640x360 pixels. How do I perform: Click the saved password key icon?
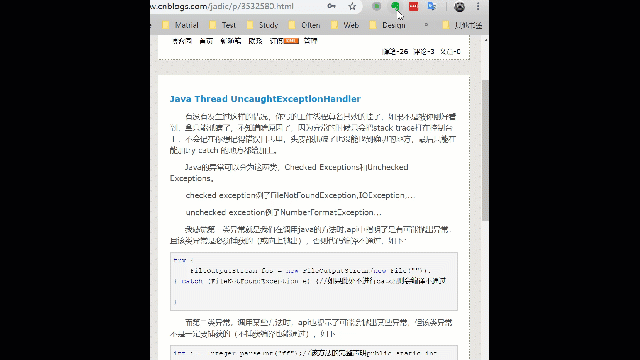[331, 6]
